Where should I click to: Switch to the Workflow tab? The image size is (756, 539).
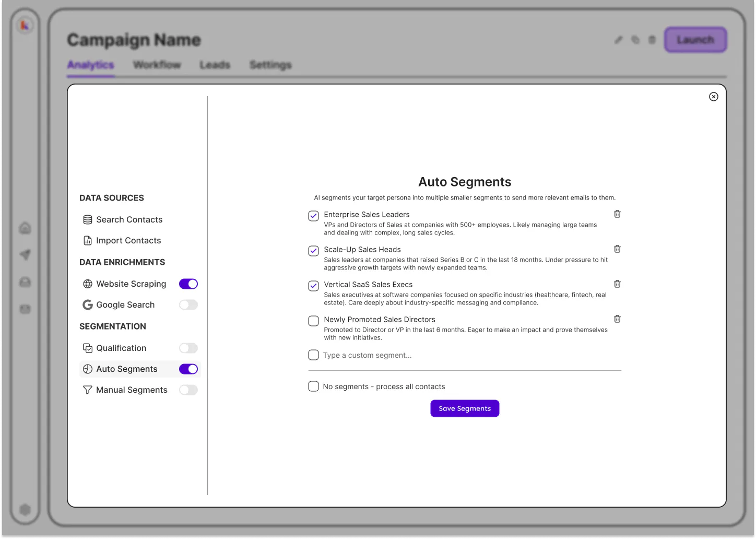157,65
